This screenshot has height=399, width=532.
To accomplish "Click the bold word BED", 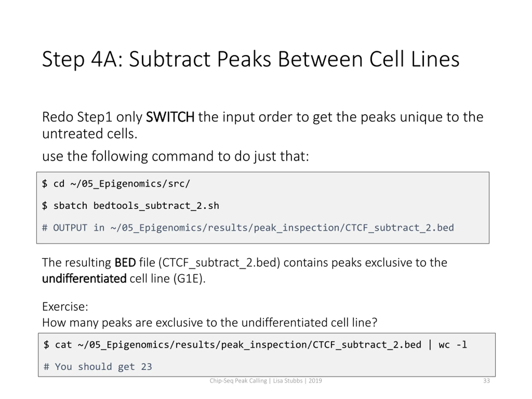I will (125, 262).
